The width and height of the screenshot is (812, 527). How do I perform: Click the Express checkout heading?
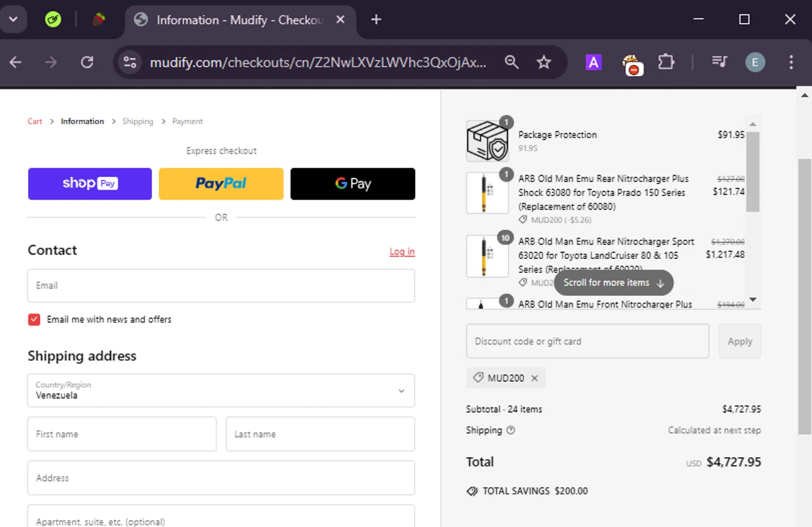pyautogui.click(x=221, y=151)
